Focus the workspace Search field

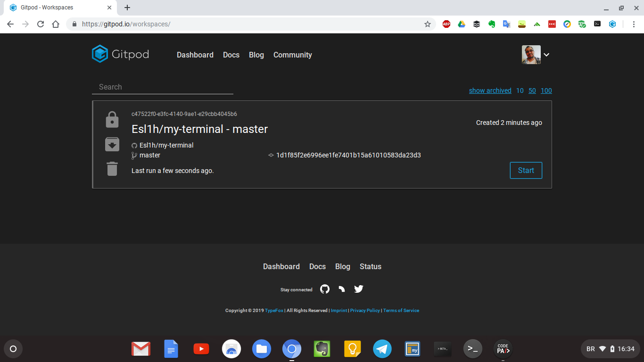[x=163, y=87]
